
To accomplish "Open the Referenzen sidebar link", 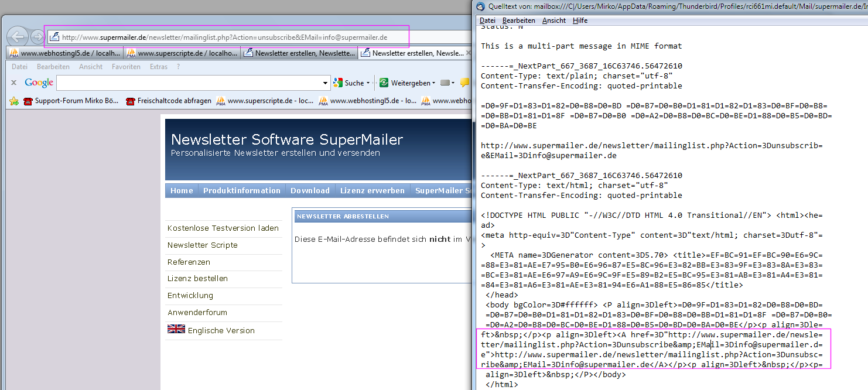I will click(189, 262).
